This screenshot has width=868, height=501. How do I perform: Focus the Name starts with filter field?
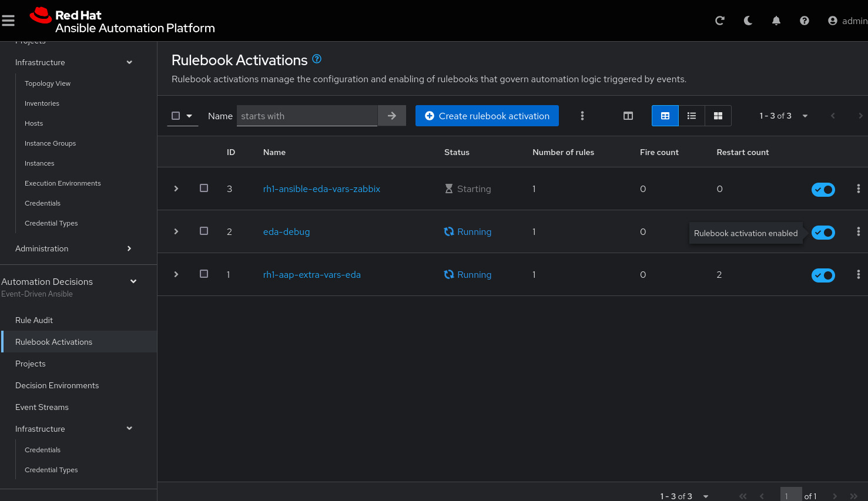point(307,116)
